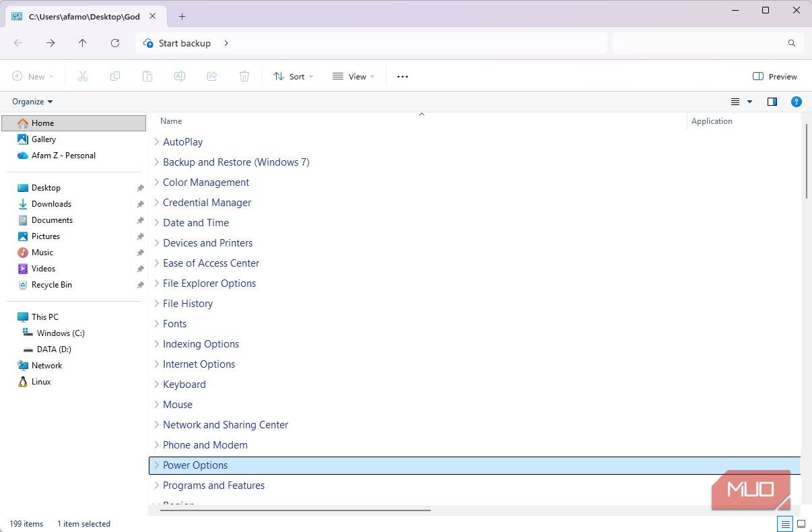Select Downloads in the navigation pane
The image size is (812, 532).
51,204
